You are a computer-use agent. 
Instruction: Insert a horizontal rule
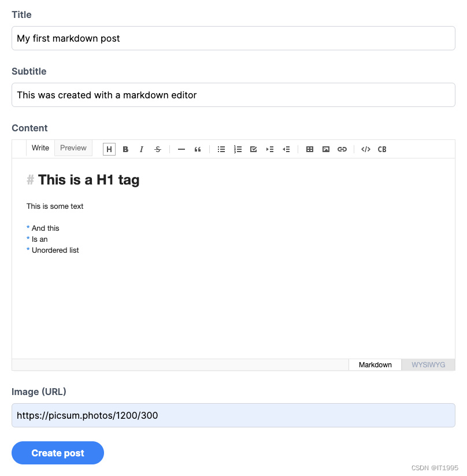click(x=181, y=149)
